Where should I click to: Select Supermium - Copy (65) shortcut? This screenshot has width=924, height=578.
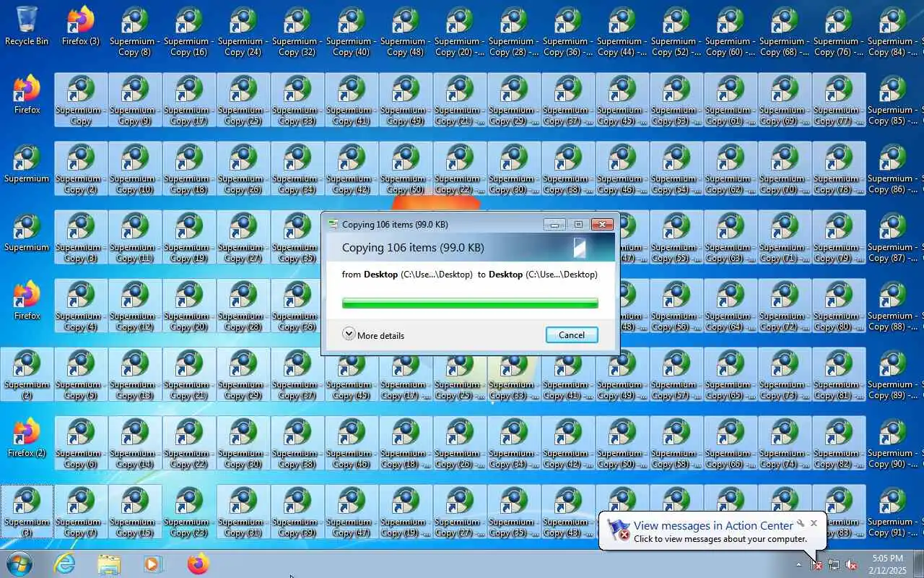[x=731, y=374]
